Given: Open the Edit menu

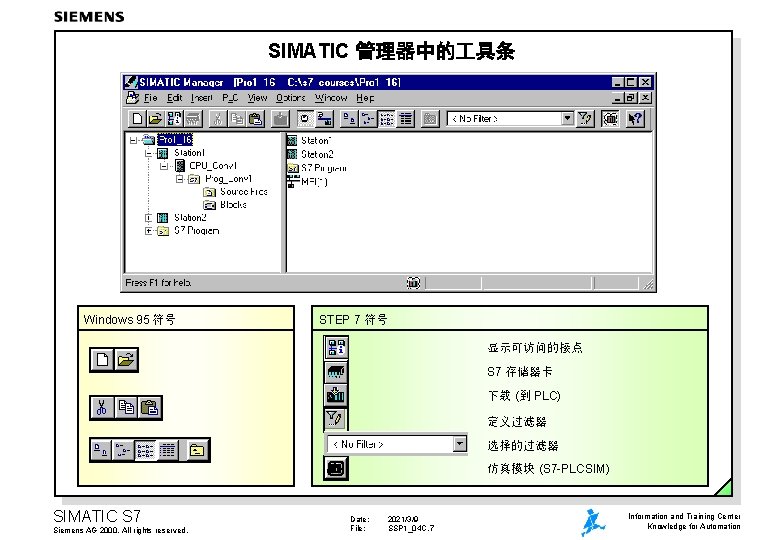Looking at the screenshot, I should click(174, 98).
